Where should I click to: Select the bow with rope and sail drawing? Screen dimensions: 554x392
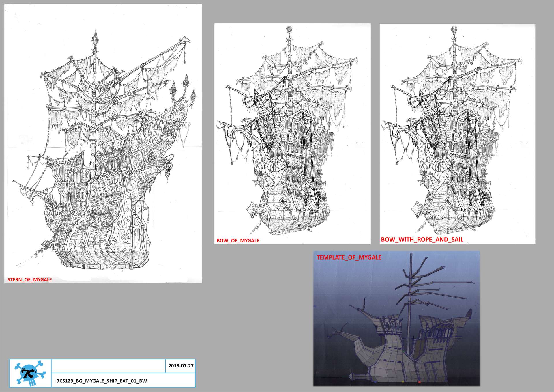click(457, 134)
